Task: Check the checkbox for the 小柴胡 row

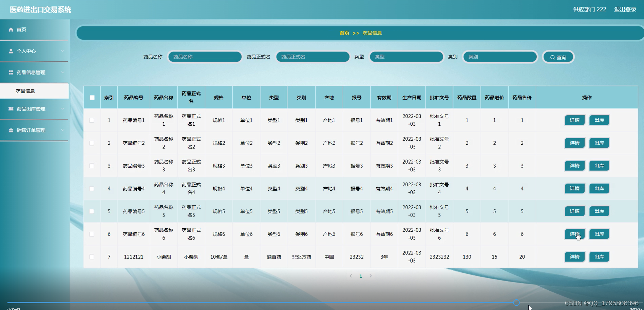Action: point(92,257)
